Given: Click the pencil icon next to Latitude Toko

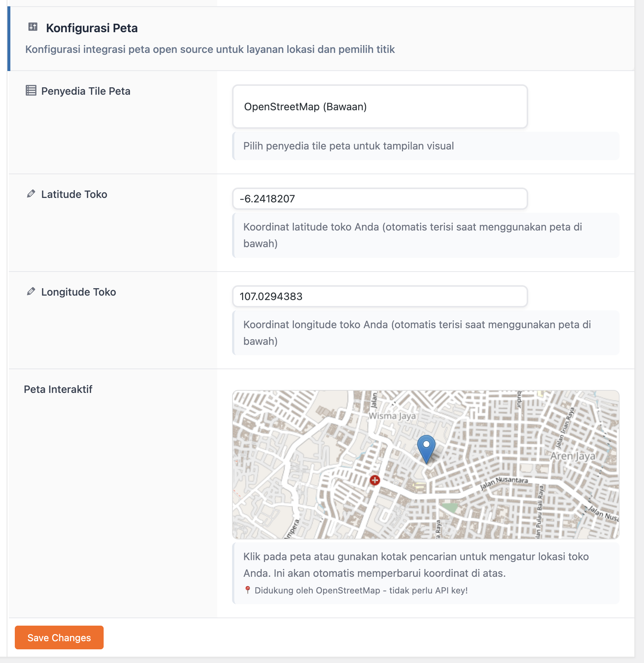Looking at the screenshot, I should coord(31,194).
